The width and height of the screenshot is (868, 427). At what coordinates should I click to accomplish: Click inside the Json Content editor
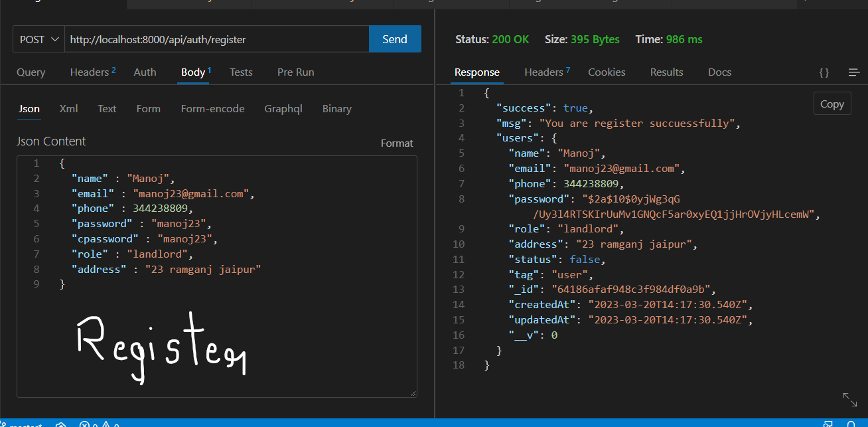217,276
